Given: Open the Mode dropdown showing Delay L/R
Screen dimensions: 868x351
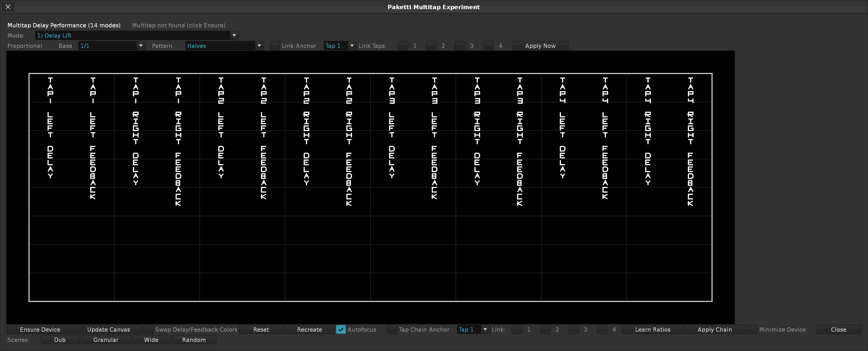Looking at the screenshot, I should click(x=137, y=35).
